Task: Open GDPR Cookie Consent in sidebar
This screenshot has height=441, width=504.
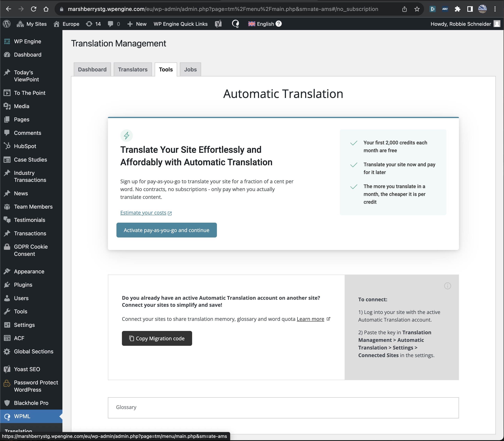Action: [x=31, y=250]
